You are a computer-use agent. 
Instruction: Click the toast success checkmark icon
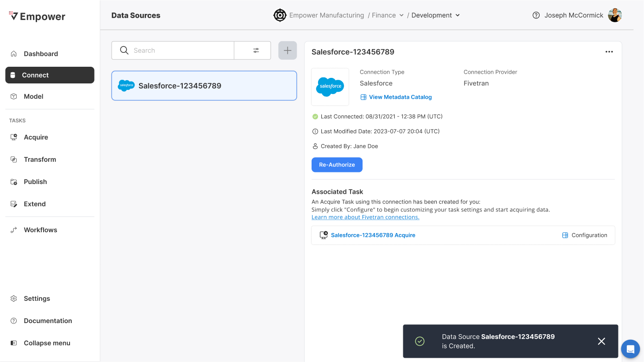pyautogui.click(x=420, y=341)
